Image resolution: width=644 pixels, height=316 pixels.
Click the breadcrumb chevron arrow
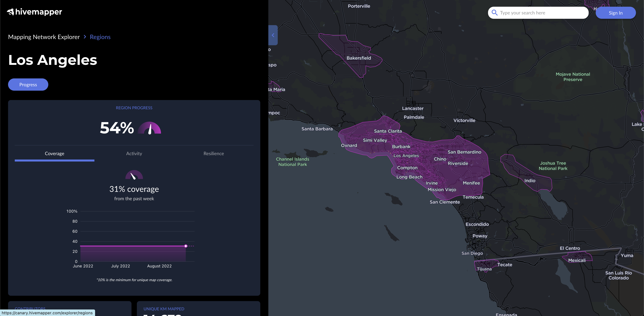[x=85, y=37]
